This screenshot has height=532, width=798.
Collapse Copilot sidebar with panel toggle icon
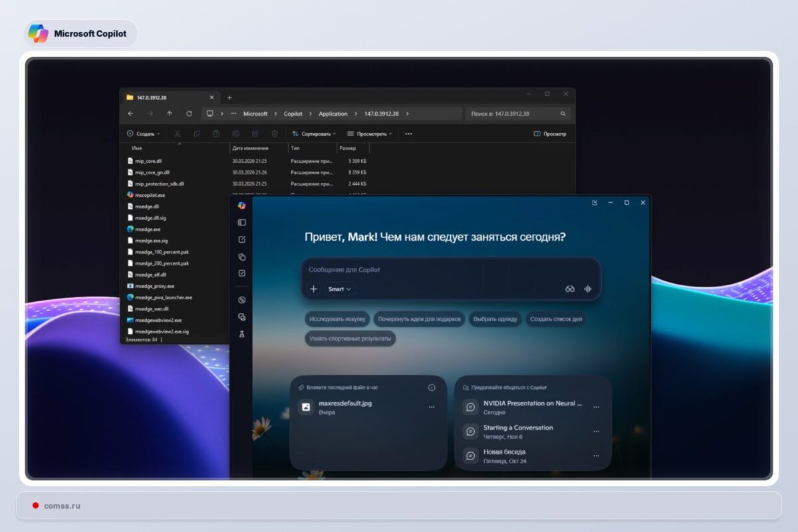tap(241, 223)
